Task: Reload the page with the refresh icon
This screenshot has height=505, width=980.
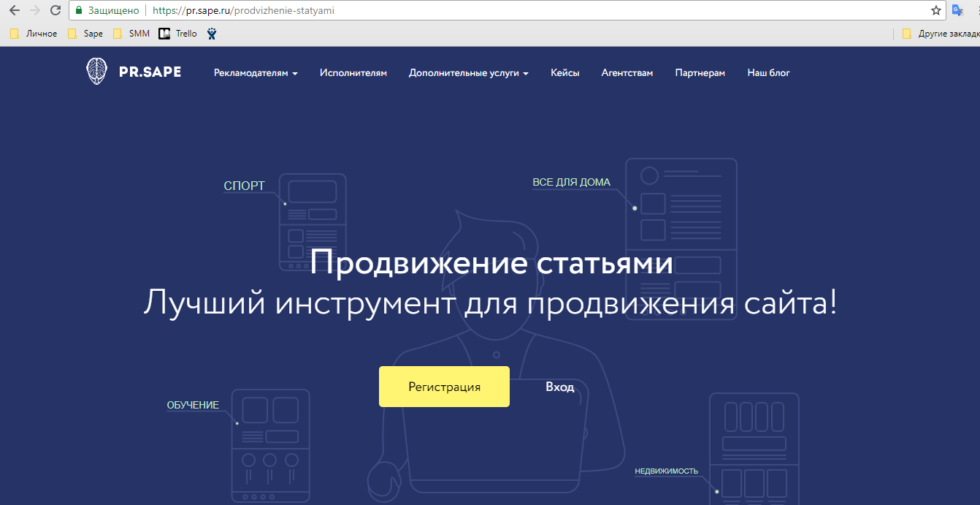Action: pyautogui.click(x=55, y=10)
